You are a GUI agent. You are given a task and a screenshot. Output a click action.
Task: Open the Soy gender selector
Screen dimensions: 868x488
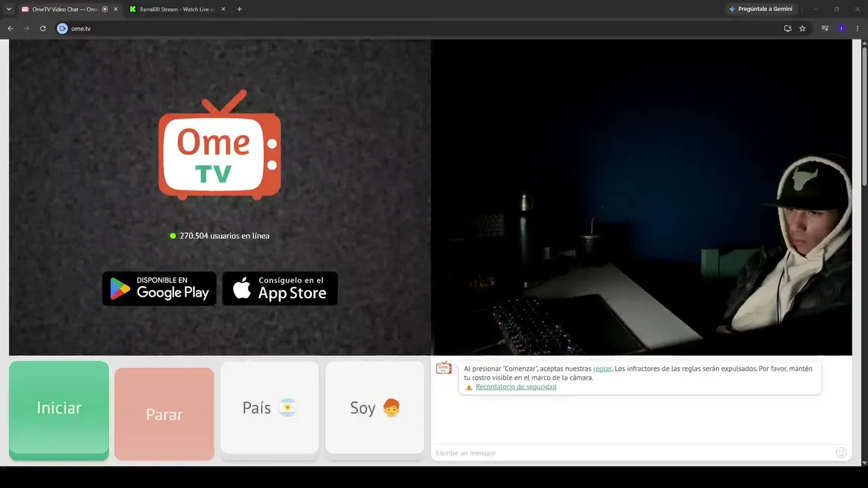375,407
